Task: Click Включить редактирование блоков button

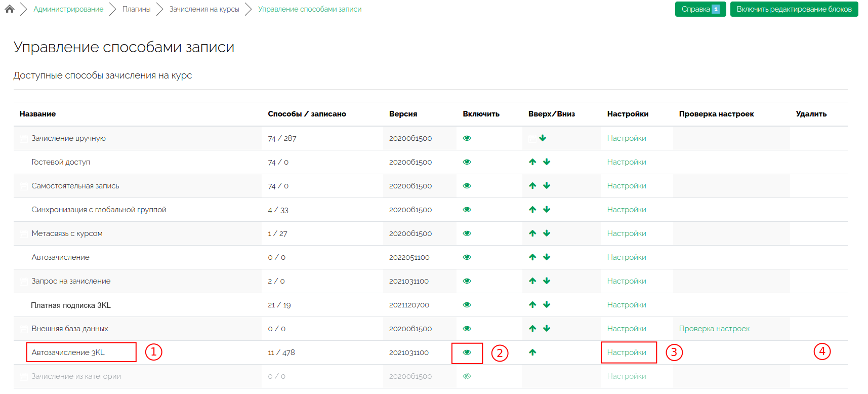Action: 794,9
